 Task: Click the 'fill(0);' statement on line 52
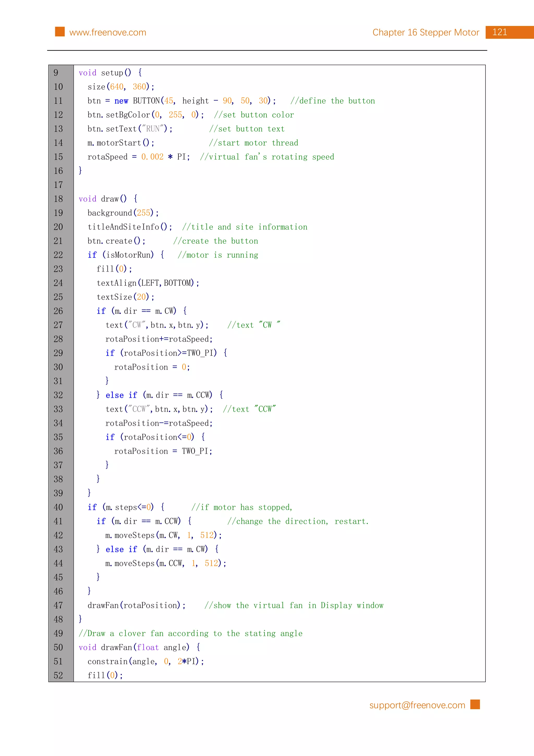(105, 675)
